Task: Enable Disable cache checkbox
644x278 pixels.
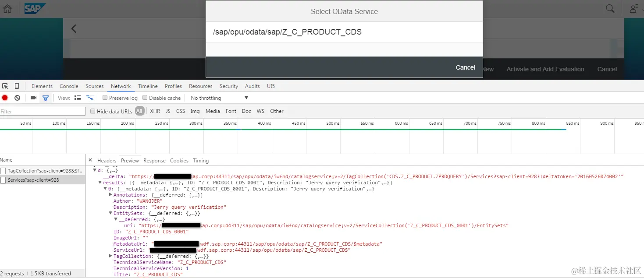Action: (145, 98)
